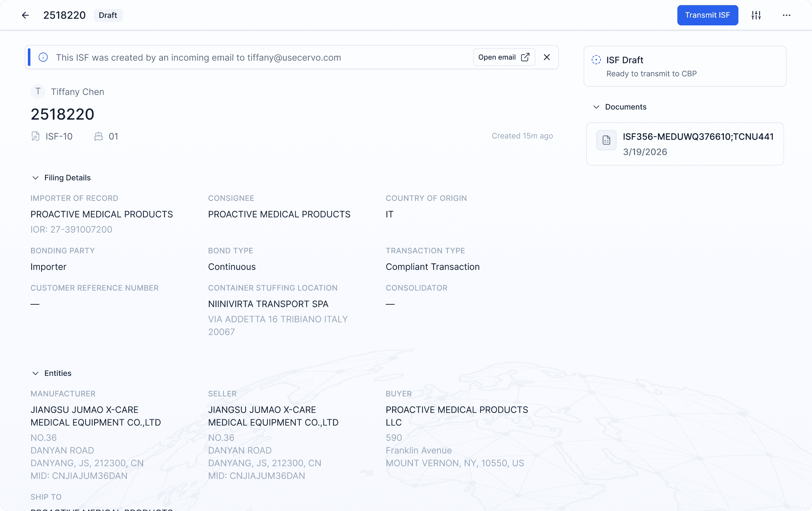The image size is (812, 511).
Task: Click the ISF Draft status circle icon
Action: [x=596, y=60]
